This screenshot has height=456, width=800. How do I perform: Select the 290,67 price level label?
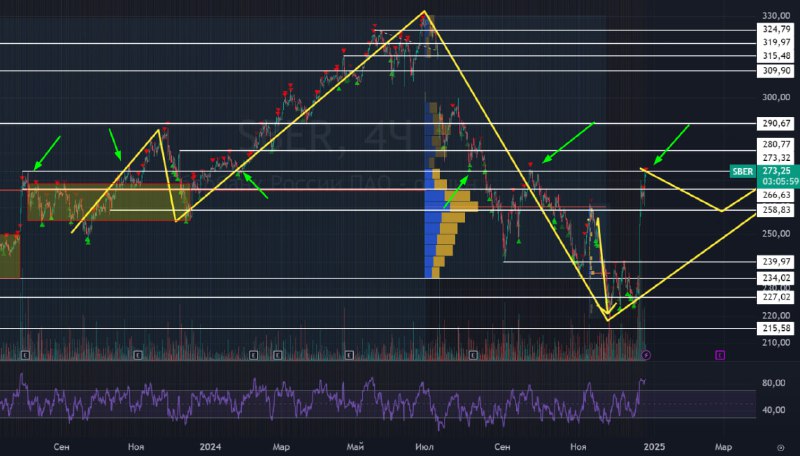coord(776,123)
